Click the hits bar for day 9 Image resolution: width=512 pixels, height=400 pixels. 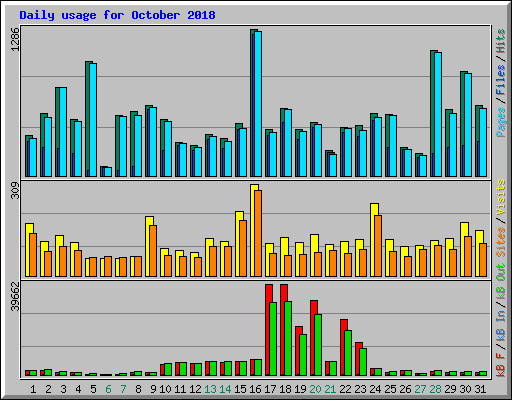147,141
